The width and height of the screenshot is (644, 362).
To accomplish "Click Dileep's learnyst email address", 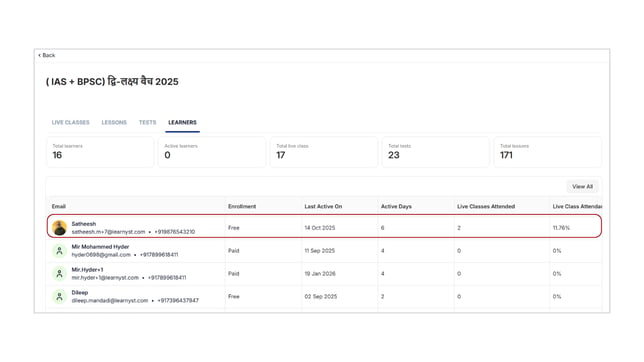I will click(x=110, y=301).
